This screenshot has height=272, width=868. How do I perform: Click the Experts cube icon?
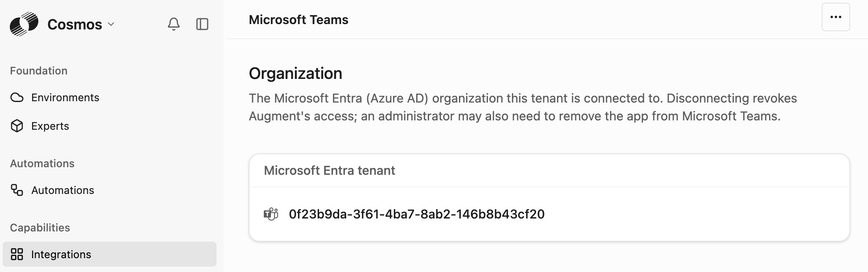(17, 126)
